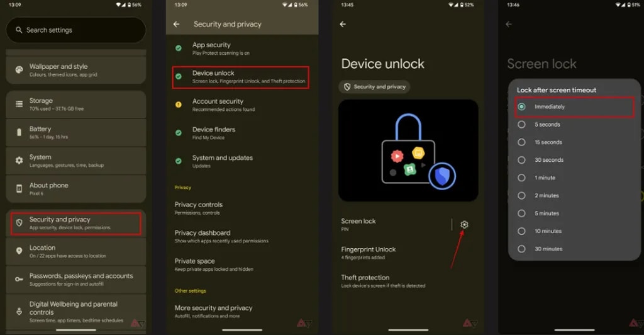Screen dimensions: 644x335
Task: Open the Device unlock menu item
Action: 241,77
